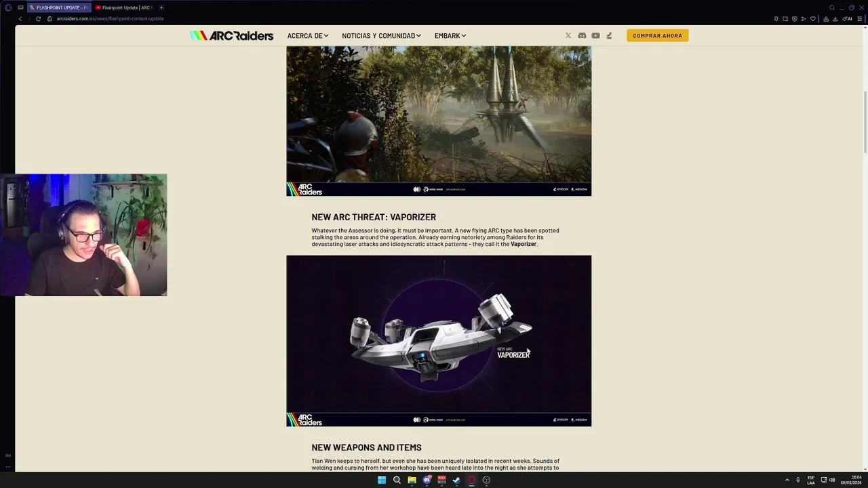Open Windows taskbar search
The width and height of the screenshot is (868, 488).
pyautogui.click(x=397, y=480)
